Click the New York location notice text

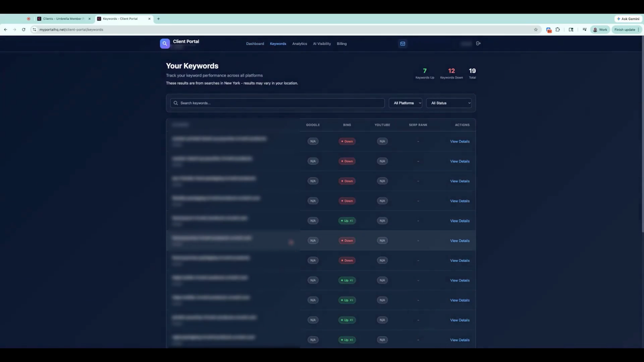point(232,83)
